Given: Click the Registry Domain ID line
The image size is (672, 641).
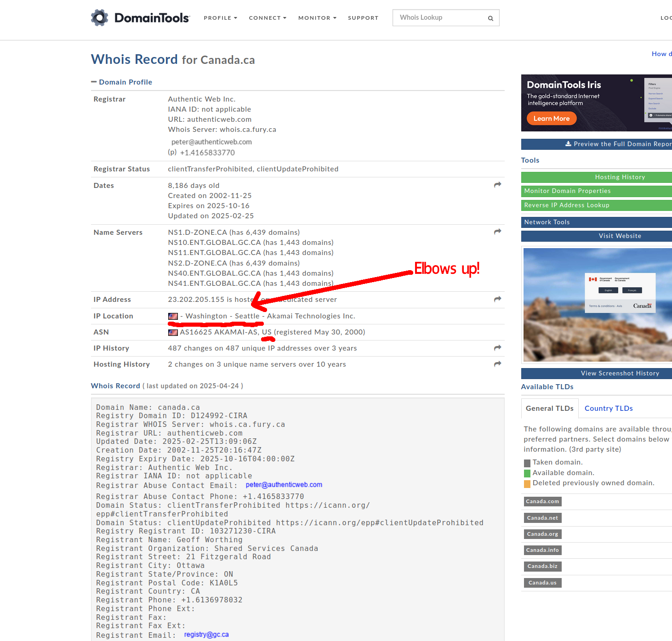Looking at the screenshot, I should 171,415.
